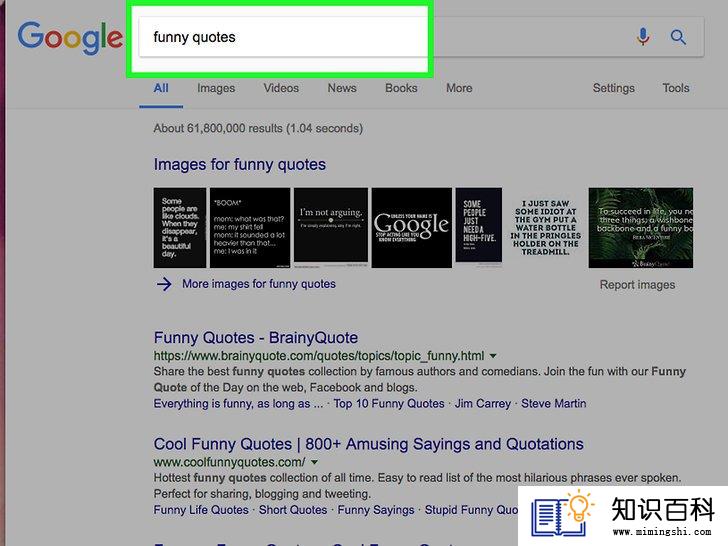Open Funny Quotes - BrainyQuote result
This screenshot has width=728, height=546.
coord(256,338)
